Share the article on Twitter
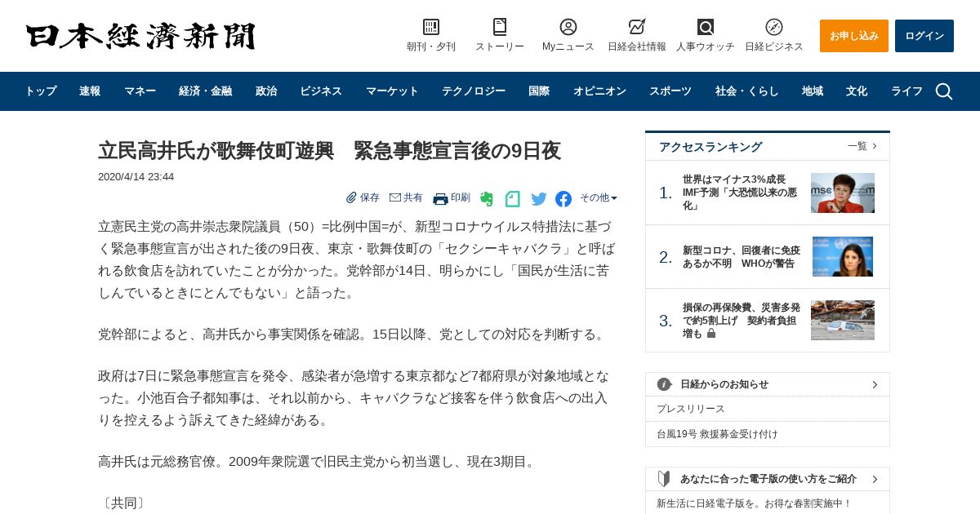980x514 pixels. [x=539, y=198]
